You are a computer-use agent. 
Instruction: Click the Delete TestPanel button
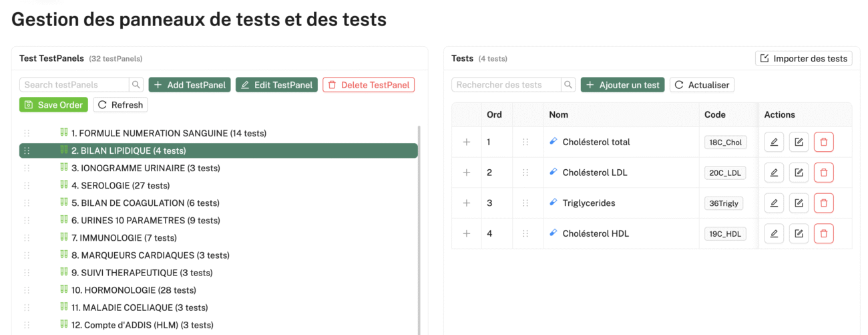click(x=369, y=85)
